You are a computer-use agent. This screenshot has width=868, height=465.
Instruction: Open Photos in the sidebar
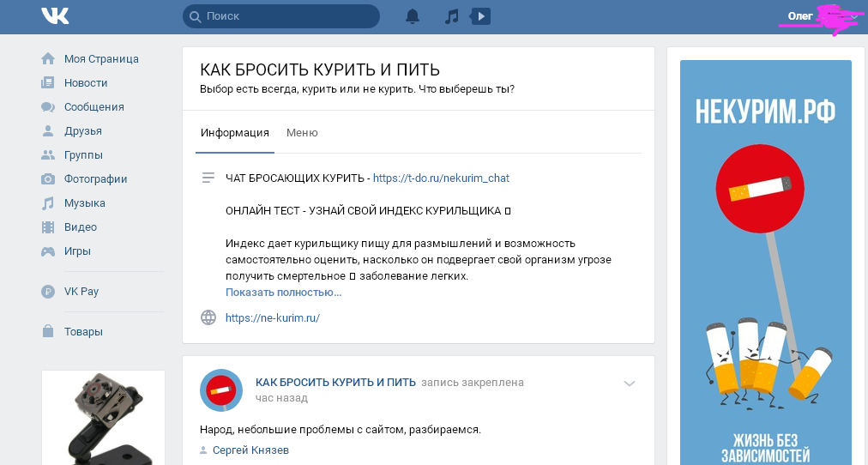coord(95,179)
